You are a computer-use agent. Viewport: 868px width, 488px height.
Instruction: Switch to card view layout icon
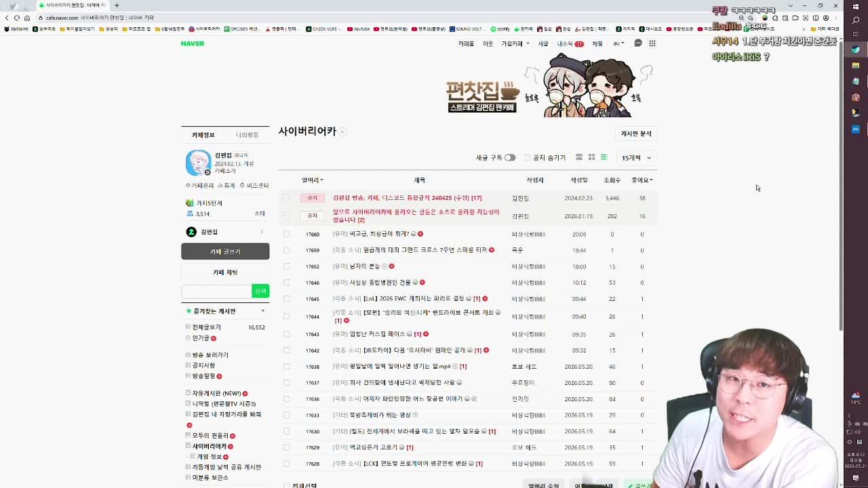[579, 157]
